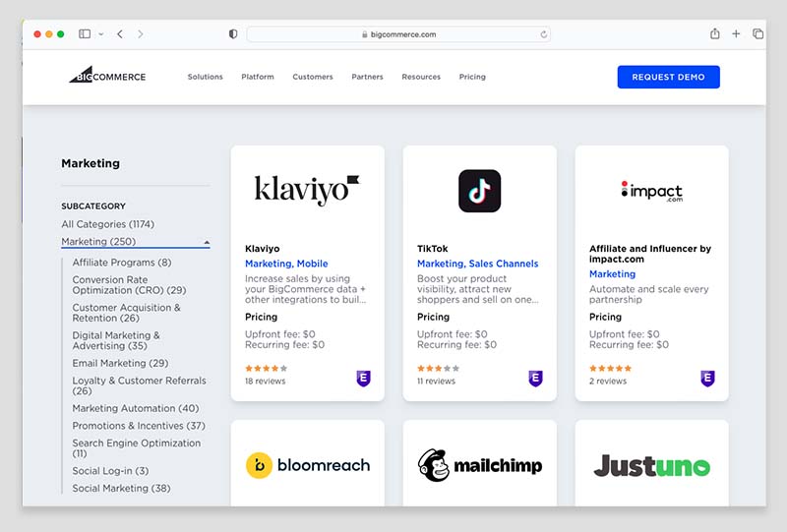The width and height of the screenshot is (787, 532).
Task: Select Customer Acquisition & Retention (26)
Action: tap(127, 313)
